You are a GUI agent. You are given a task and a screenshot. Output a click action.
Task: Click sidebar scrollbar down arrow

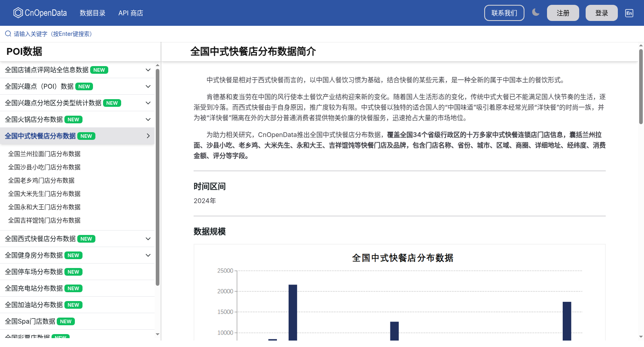[x=157, y=334]
